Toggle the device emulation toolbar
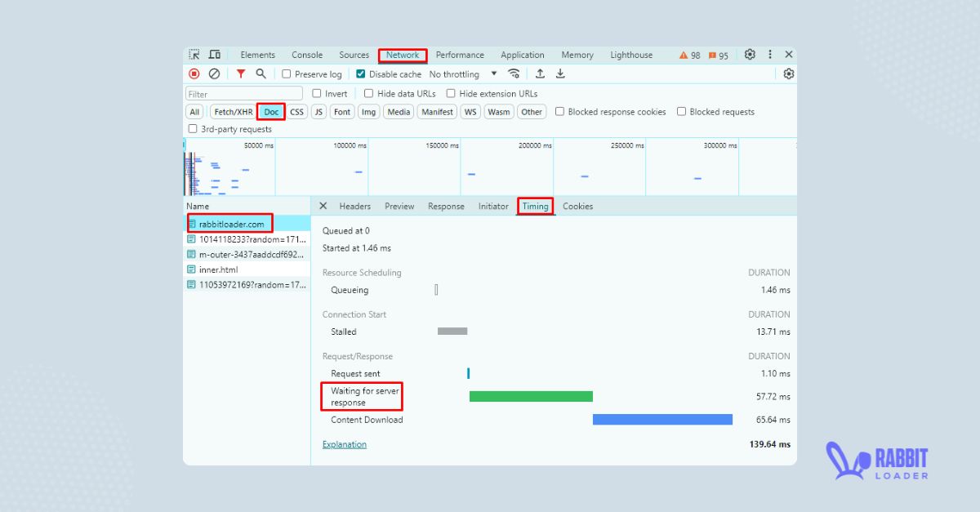Image resolution: width=980 pixels, height=512 pixels. 215,55
